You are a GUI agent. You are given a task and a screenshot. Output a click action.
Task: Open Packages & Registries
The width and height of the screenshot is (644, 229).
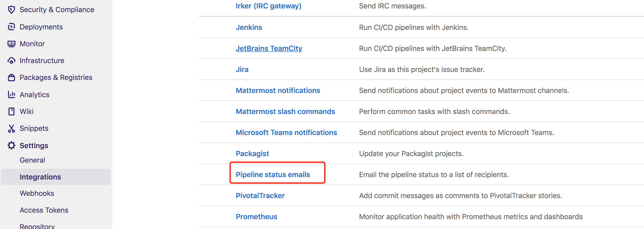56,78
